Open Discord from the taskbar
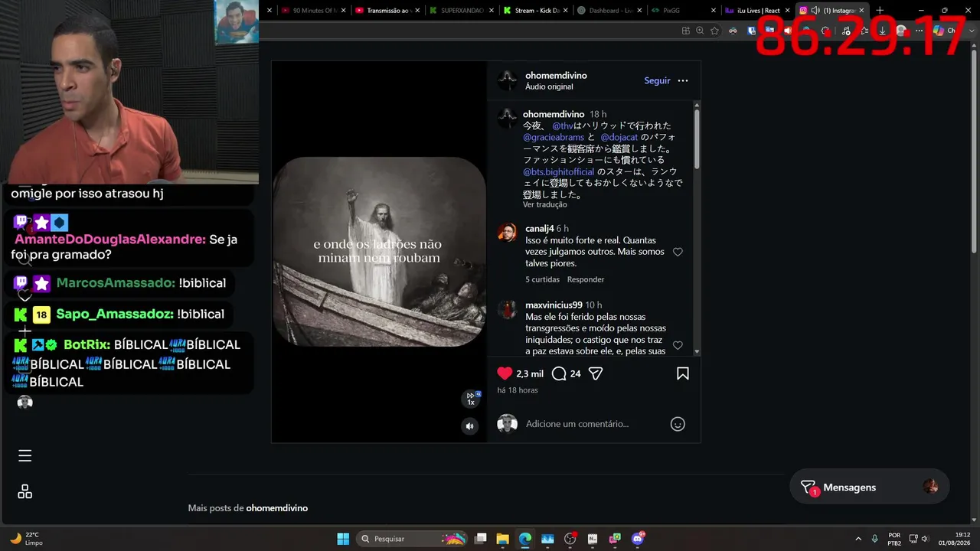 click(x=638, y=539)
